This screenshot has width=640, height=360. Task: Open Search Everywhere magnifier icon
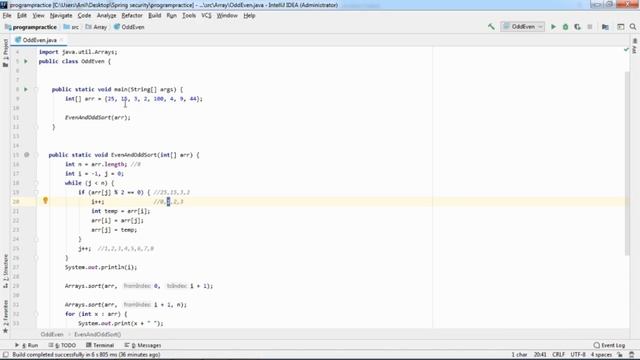tap(633, 27)
